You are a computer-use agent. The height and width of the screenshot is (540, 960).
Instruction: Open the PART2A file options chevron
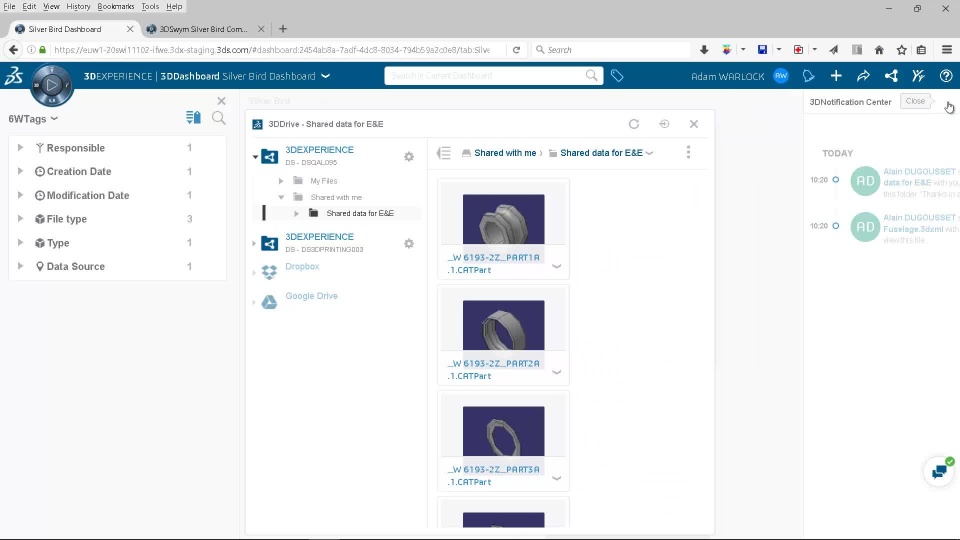click(557, 372)
